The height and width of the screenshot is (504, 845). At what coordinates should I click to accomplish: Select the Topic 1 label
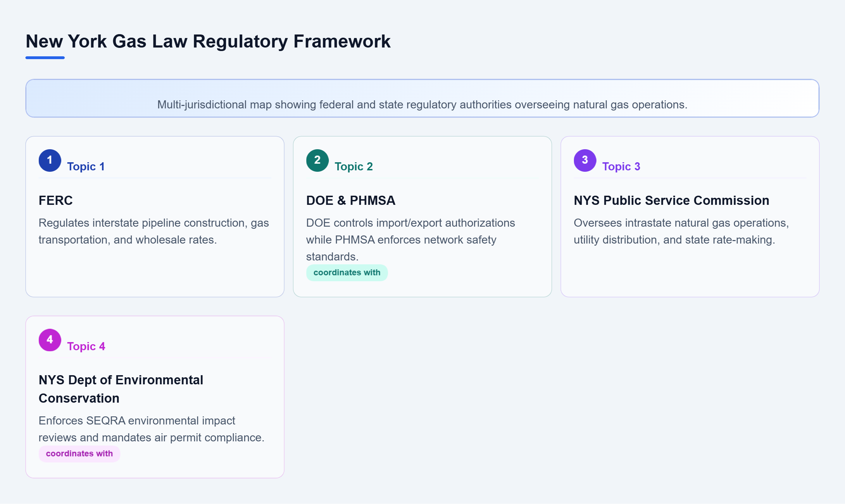(86, 166)
